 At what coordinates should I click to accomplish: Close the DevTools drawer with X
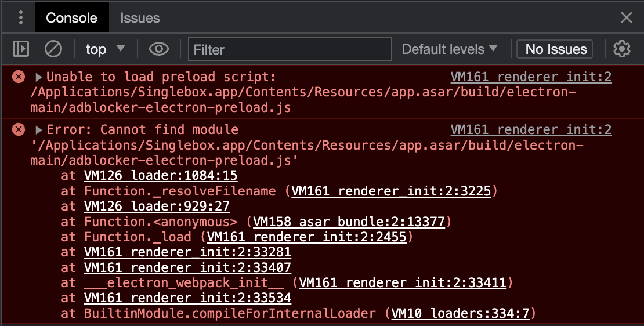(x=627, y=17)
